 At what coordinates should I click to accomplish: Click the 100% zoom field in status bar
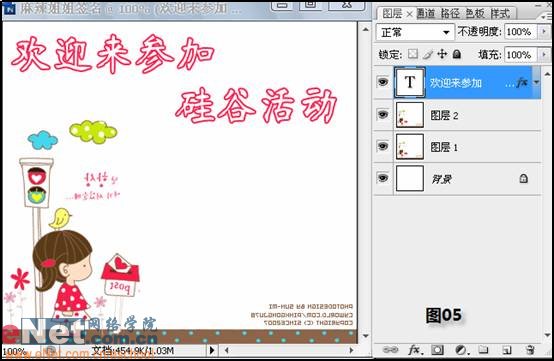[x=14, y=351]
